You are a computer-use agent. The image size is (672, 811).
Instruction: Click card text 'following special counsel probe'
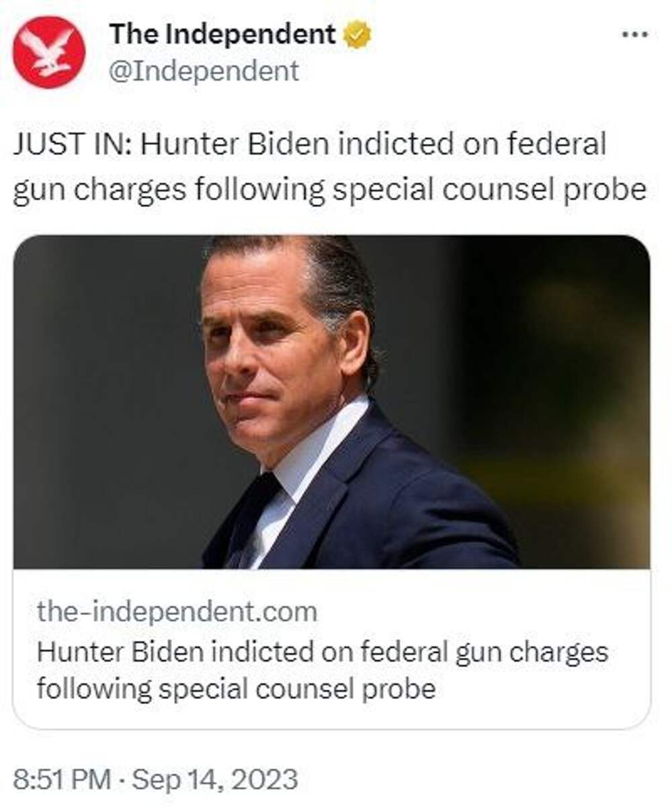pyautogui.click(x=236, y=689)
